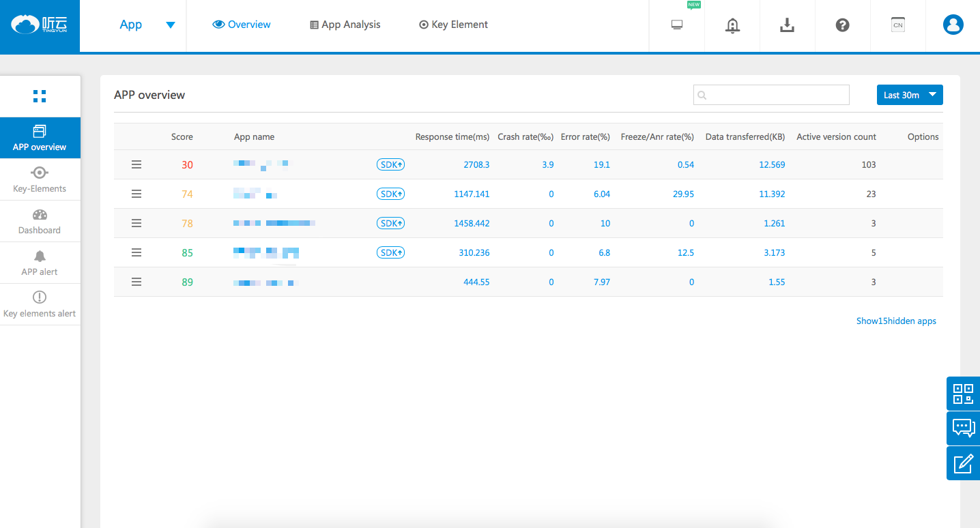Go to the Key Element tab
Viewport: 980px width, 528px height.
(453, 25)
